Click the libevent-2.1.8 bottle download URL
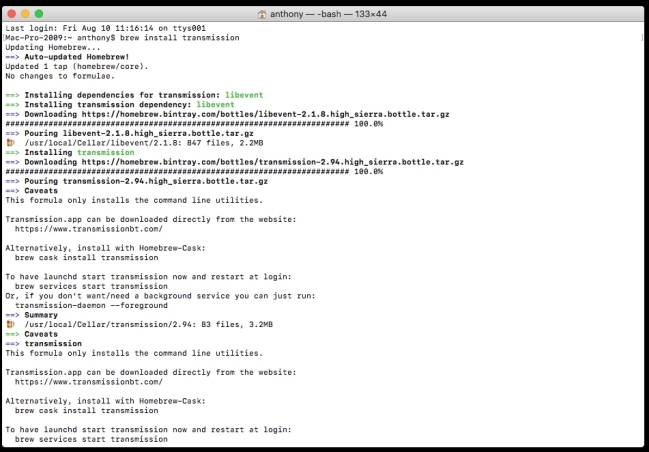 pyautogui.click(x=265, y=114)
